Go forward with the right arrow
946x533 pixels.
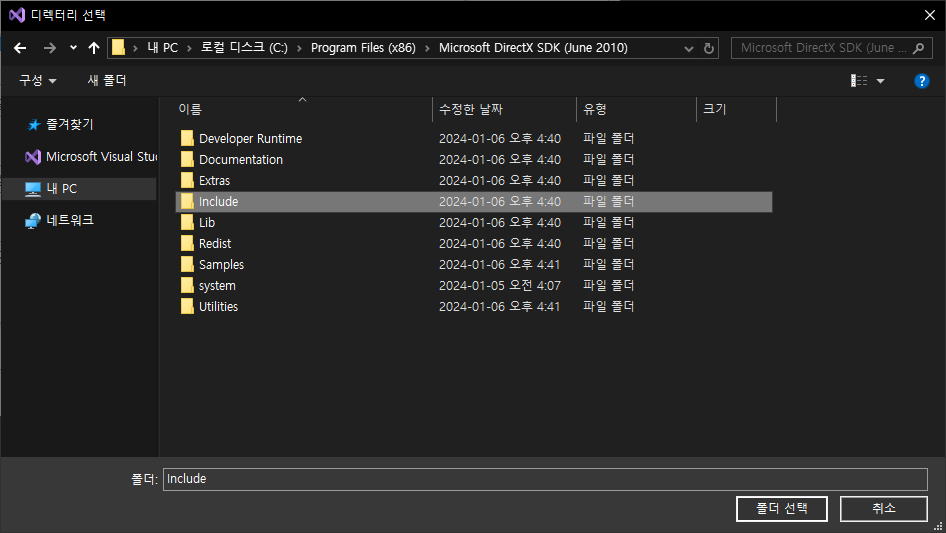(x=49, y=48)
